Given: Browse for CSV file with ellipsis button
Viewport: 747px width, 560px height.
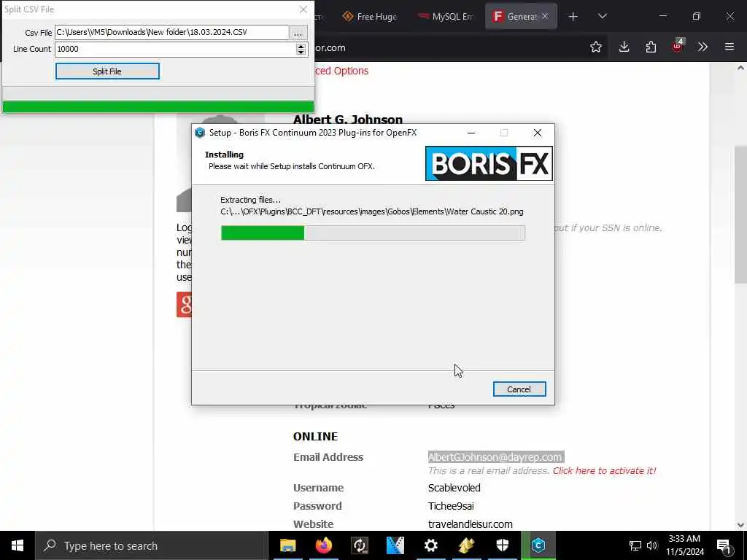Looking at the screenshot, I should (298, 32).
